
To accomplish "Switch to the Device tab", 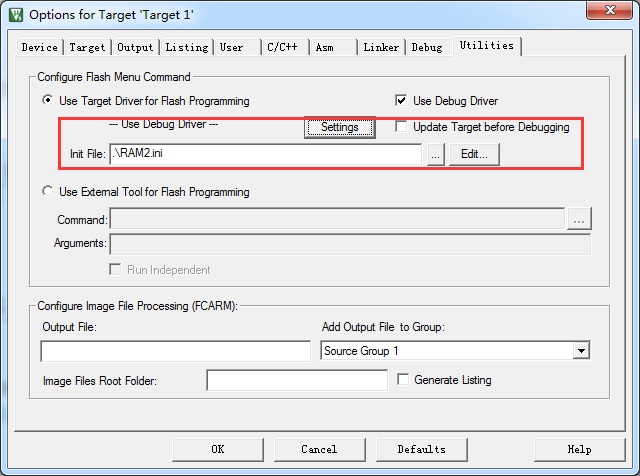I will 40,47.
